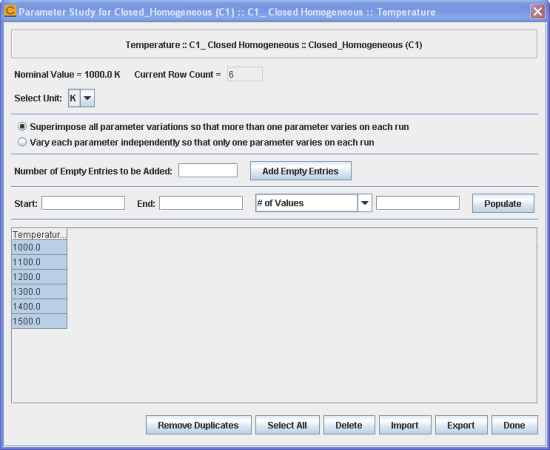This screenshot has height=450, width=550.
Task: Focus the End value field
Action: 201,203
